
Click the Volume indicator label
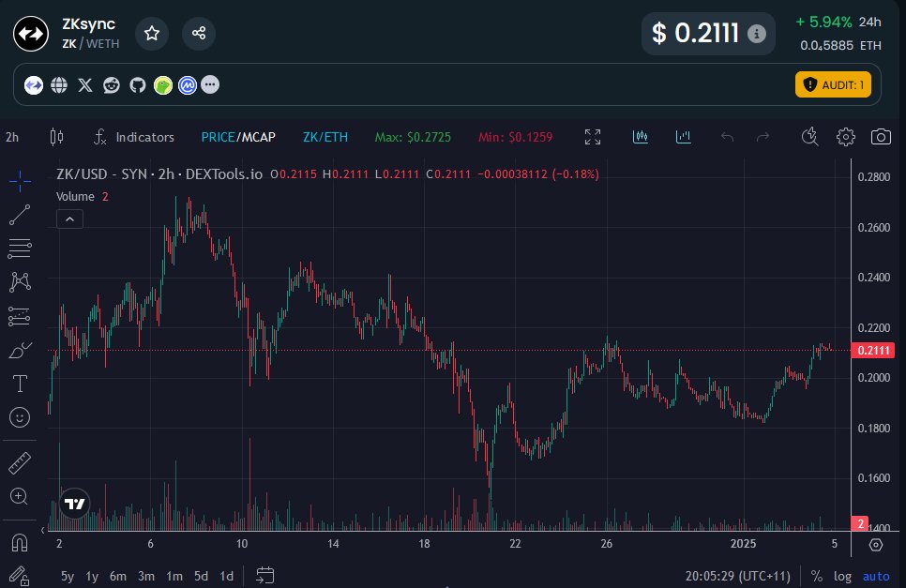75,196
